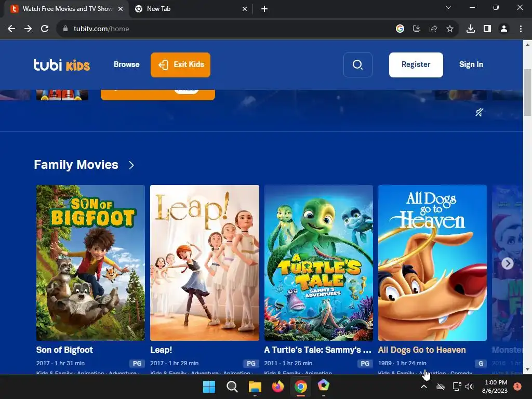Click the Chrome taskbar icon
The height and width of the screenshot is (399, 532).
(x=301, y=387)
